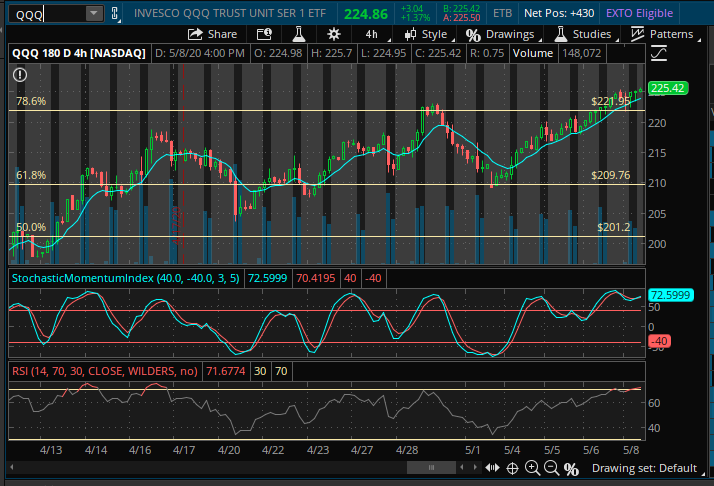The height and width of the screenshot is (486, 714).
Task: Click the alert exclamation icon on chart
Action: click(x=20, y=75)
